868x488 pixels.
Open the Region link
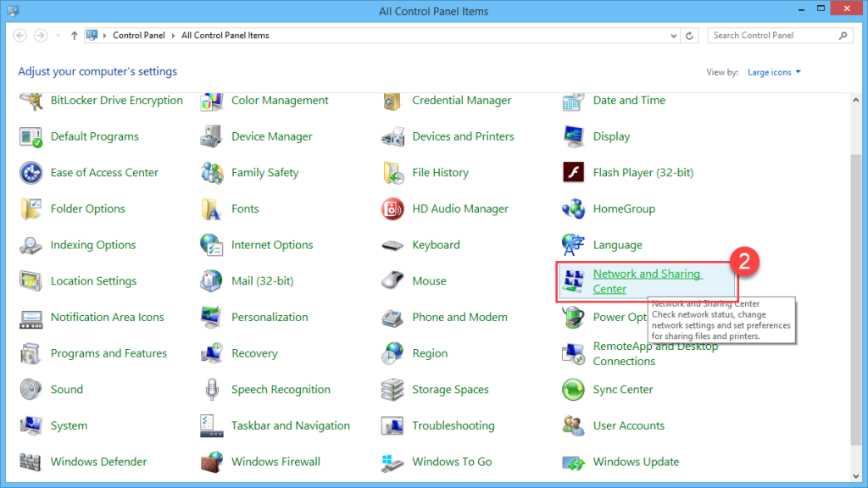coord(430,353)
